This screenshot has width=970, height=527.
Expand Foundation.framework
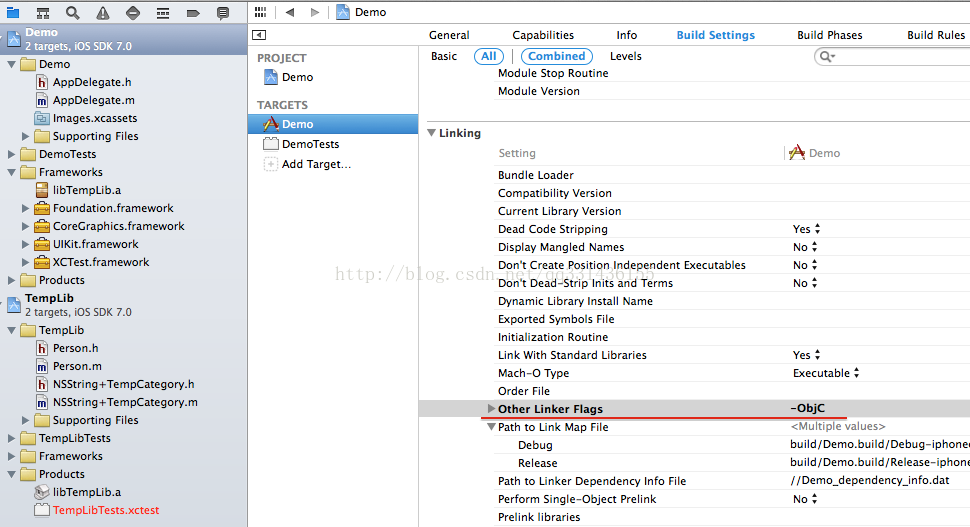(x=25, y=208)
